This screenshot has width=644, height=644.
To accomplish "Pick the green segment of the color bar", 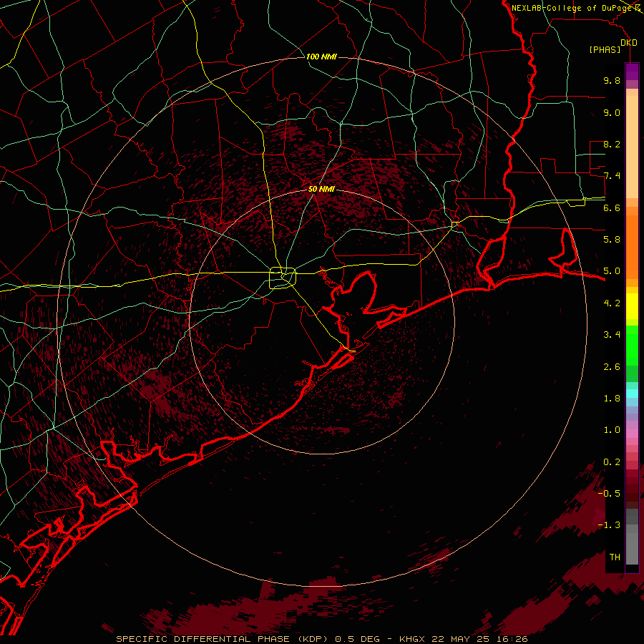I will 632,345.
